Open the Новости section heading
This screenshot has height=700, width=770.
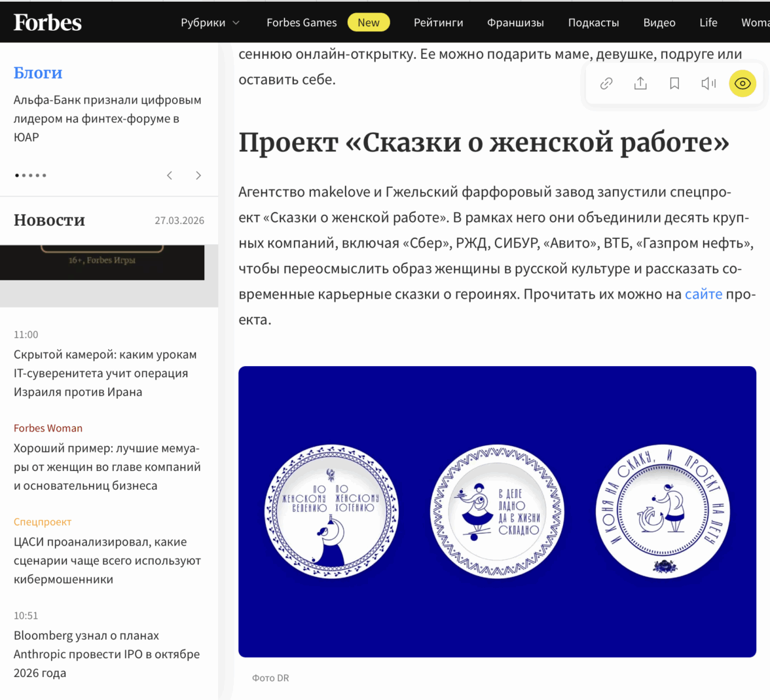tap(49, 220)
